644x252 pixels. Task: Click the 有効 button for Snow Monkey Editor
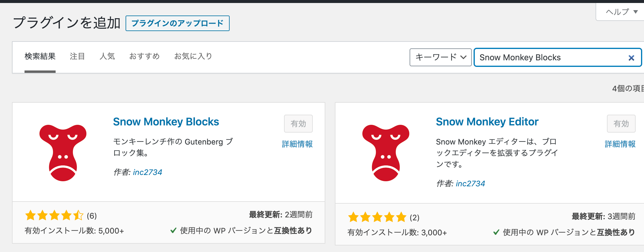pyautogui.click(x=621, y=124)
